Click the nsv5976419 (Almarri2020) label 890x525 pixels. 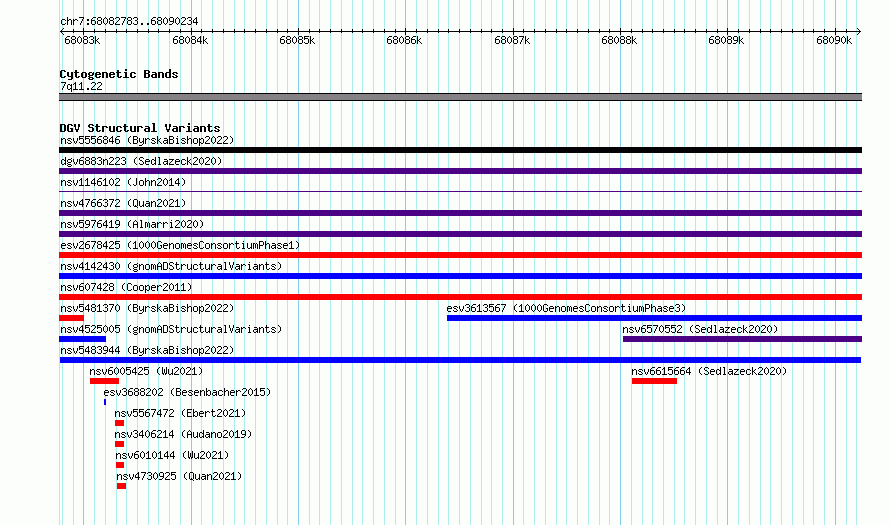pos(132,224)
